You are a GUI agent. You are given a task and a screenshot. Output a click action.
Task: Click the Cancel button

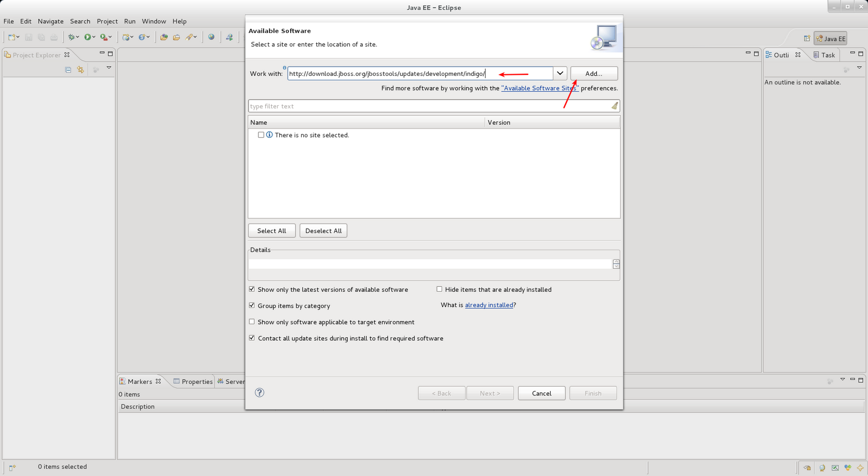click(541, 393)
